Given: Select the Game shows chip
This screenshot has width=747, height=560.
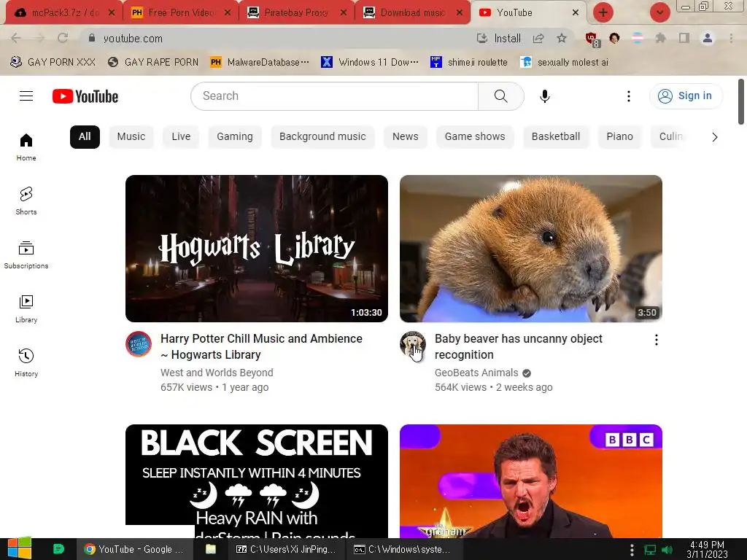Looking at the screenshot, I should coord(475,136).
